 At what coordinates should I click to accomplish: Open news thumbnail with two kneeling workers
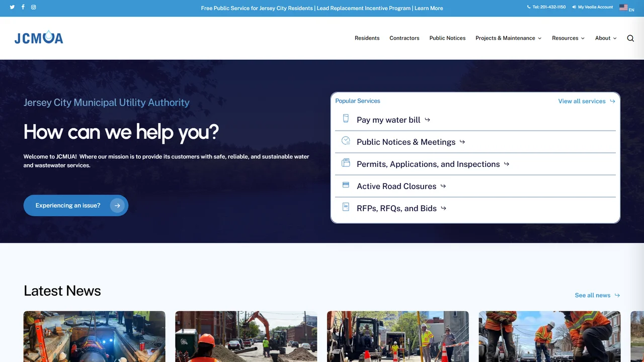pyautogui.click(x=549, y=336)
